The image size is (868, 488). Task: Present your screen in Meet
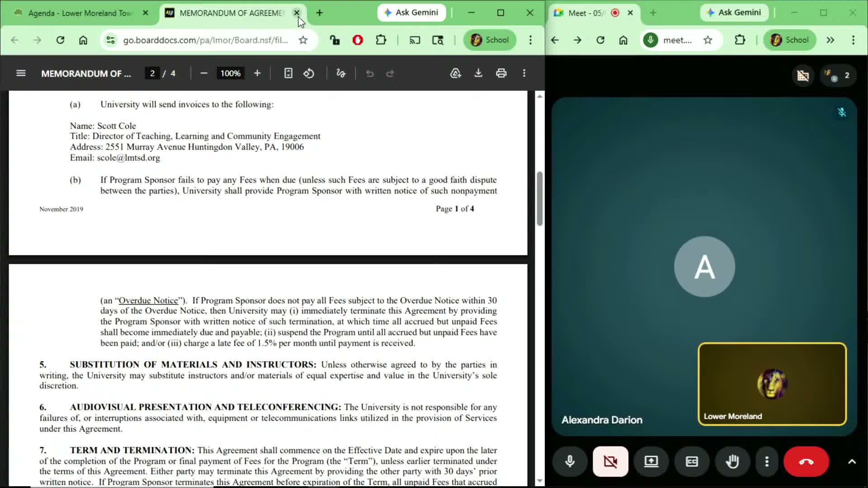coord(651,461)
